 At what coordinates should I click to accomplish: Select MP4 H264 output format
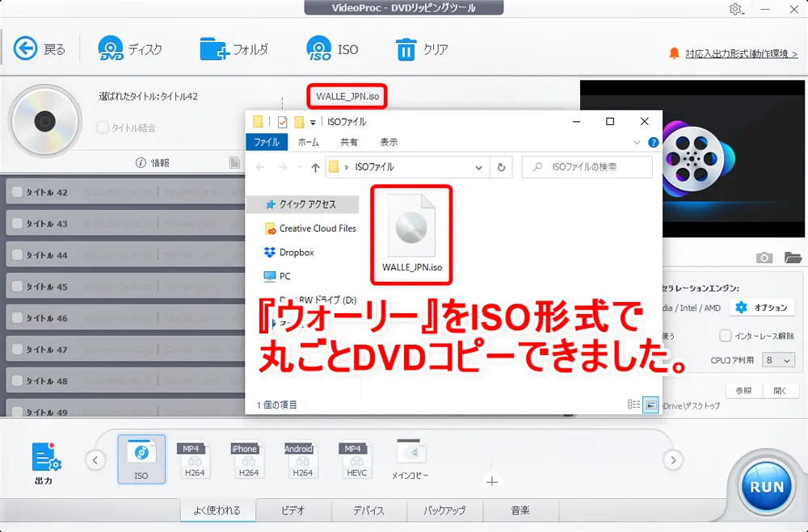195,459
